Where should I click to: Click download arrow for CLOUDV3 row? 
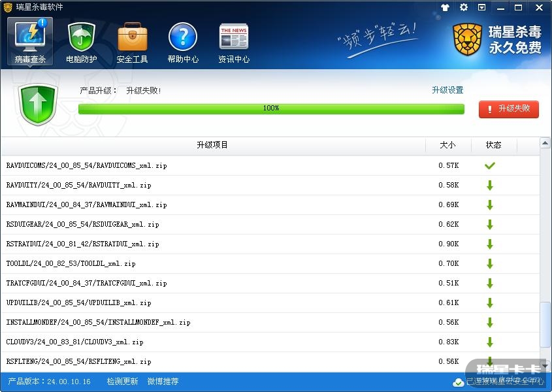pos(490,342)
